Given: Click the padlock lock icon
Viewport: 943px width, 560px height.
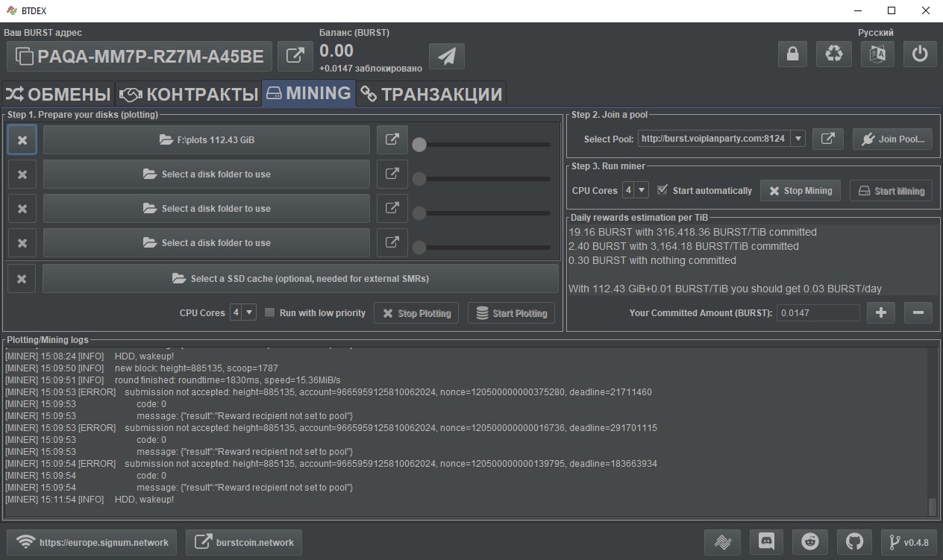Looking at the screenshot, I should tap(792, 54).
